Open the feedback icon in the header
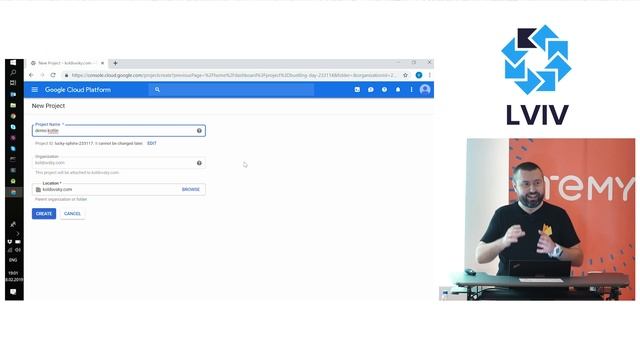 [x=371, y=89]
